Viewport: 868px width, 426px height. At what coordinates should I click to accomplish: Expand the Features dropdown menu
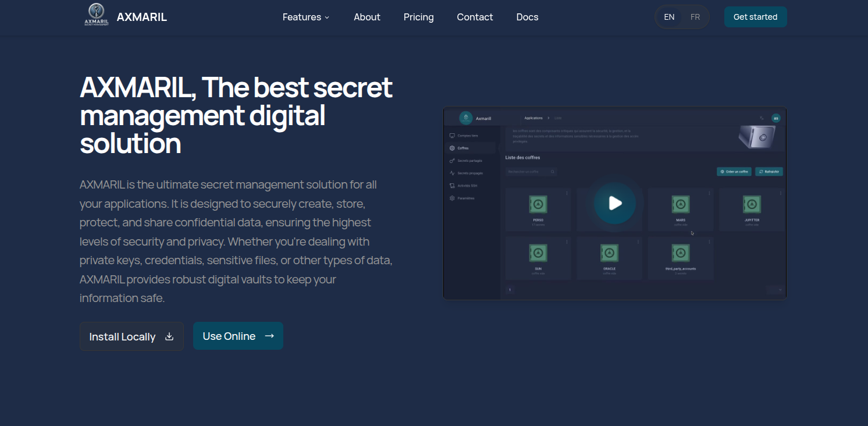(x=306, y=17)
